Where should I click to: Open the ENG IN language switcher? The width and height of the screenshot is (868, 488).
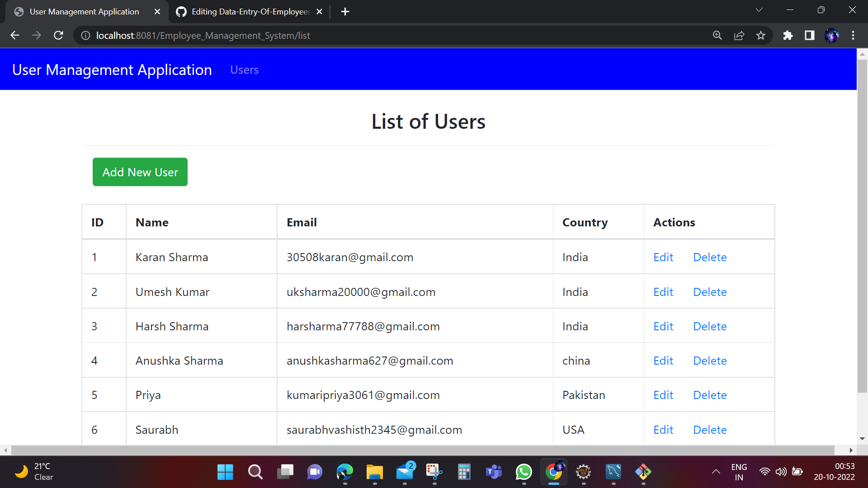739,472
